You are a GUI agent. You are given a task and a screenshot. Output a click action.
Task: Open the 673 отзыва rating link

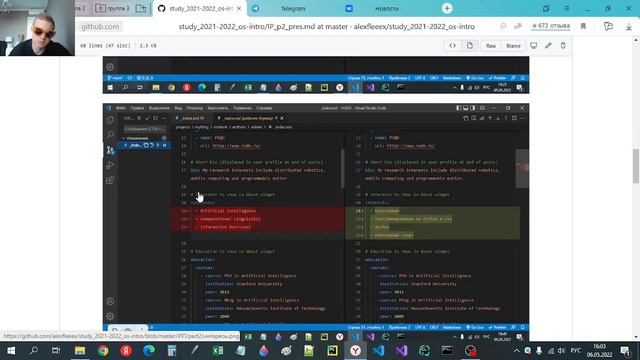pos(551,26)
